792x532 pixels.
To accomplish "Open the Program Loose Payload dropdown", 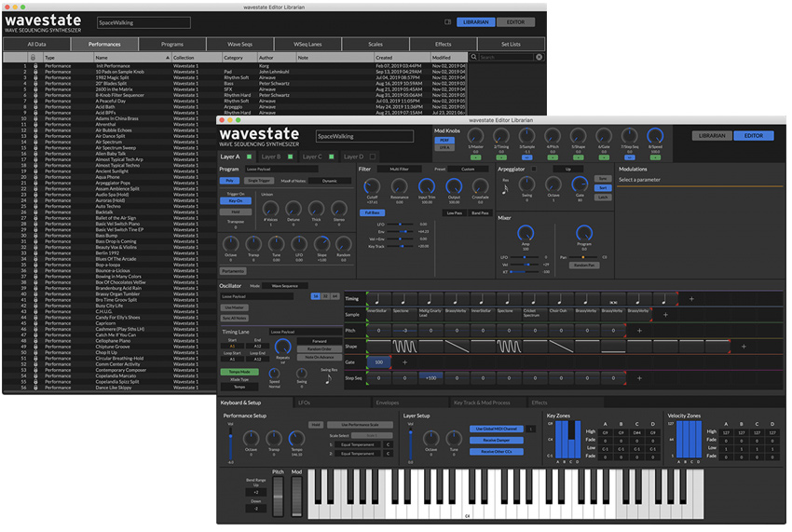I will coord(281,169).
